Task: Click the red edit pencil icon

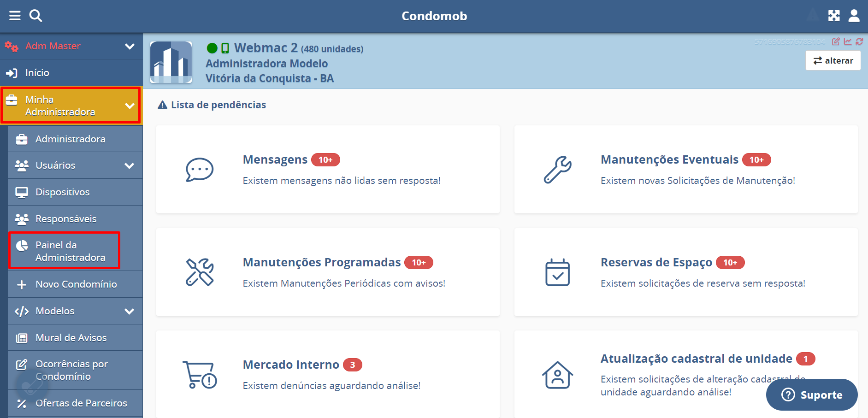Action: pos(836,41)
